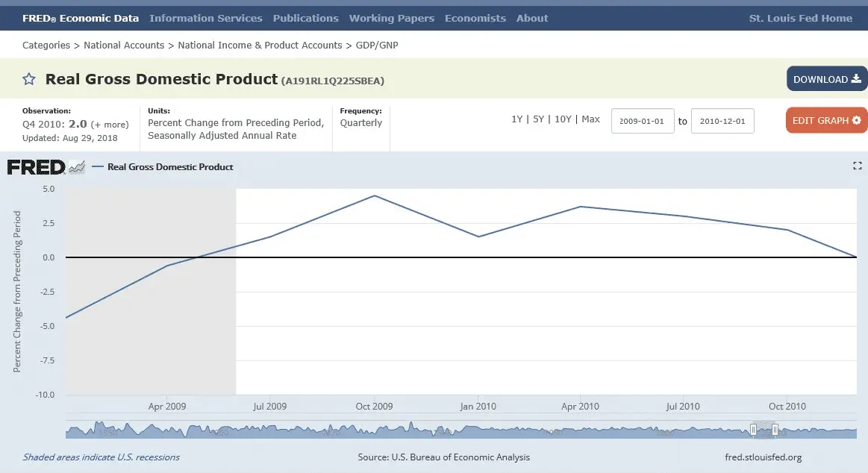The width and height of the screenshot is (868, 473).
Task: Visit St. Louis Fed Home link
Action: tap(800, 18)
